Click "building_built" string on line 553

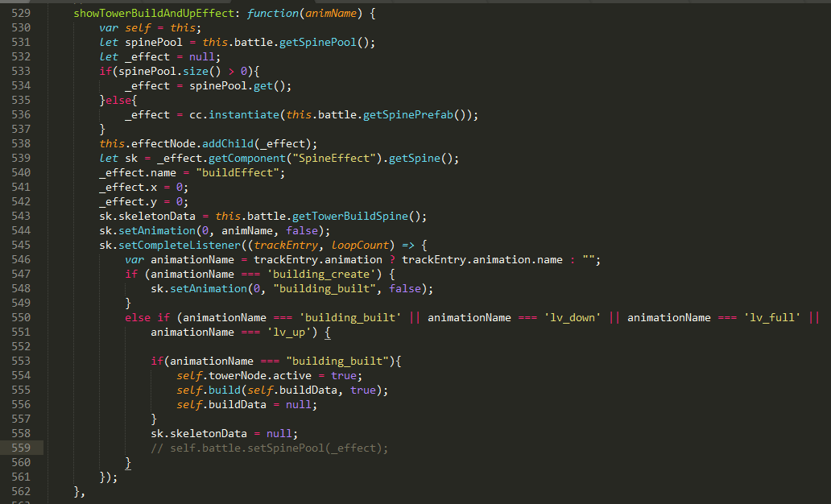[337, 361]
